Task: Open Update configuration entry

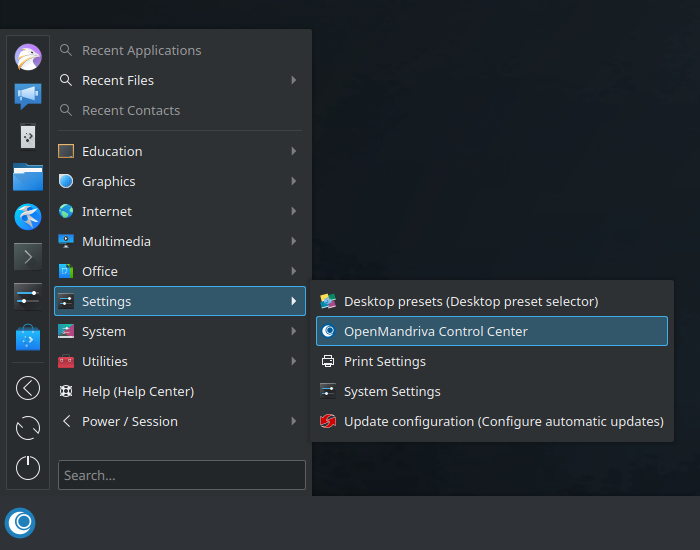Action: click(x=492, y=421)
